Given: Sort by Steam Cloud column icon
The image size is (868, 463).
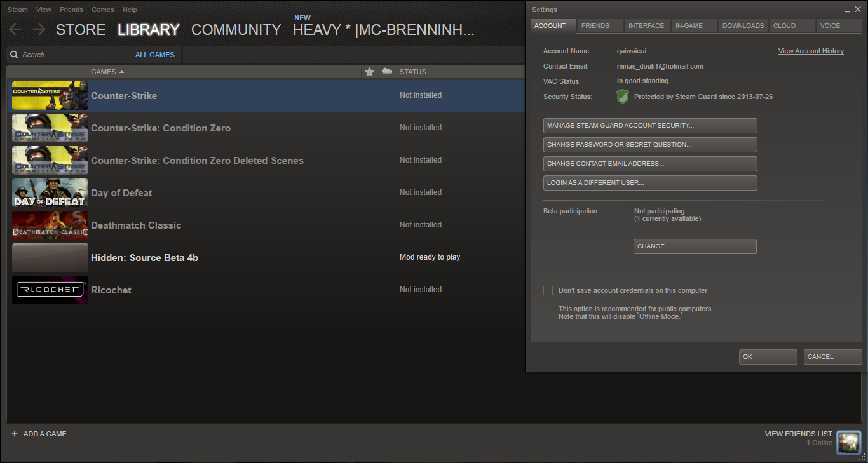Looking at the screenshot, I should click(386, 71).
